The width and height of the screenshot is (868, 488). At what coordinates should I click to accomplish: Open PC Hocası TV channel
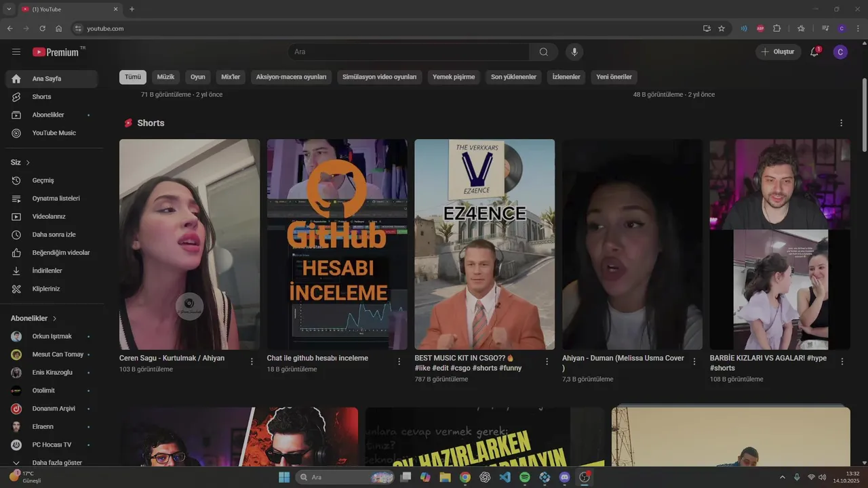pyautogui.click(x=52, y=445)
